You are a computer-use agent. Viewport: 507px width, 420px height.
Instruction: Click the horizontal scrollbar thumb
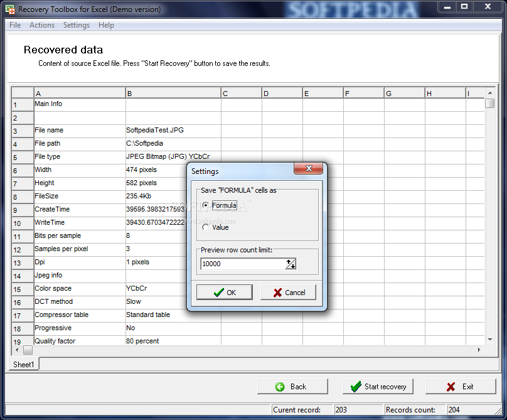tap(28, 350)
